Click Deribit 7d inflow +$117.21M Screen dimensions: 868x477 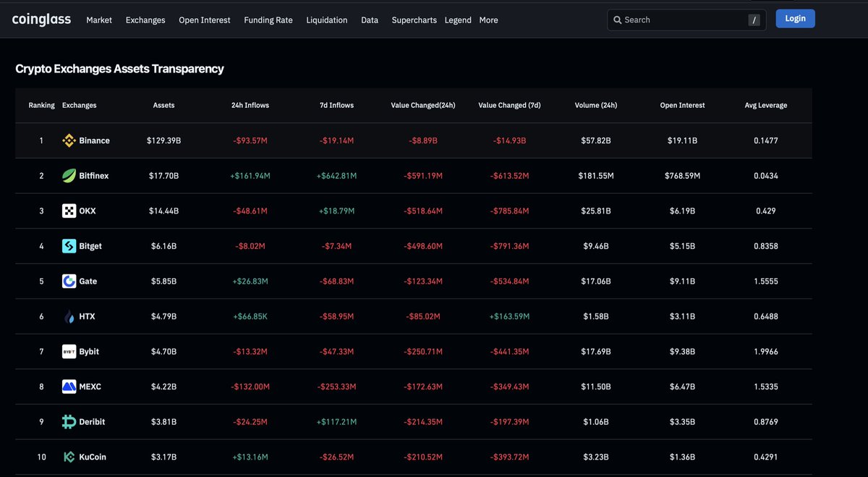click(337, 422)
